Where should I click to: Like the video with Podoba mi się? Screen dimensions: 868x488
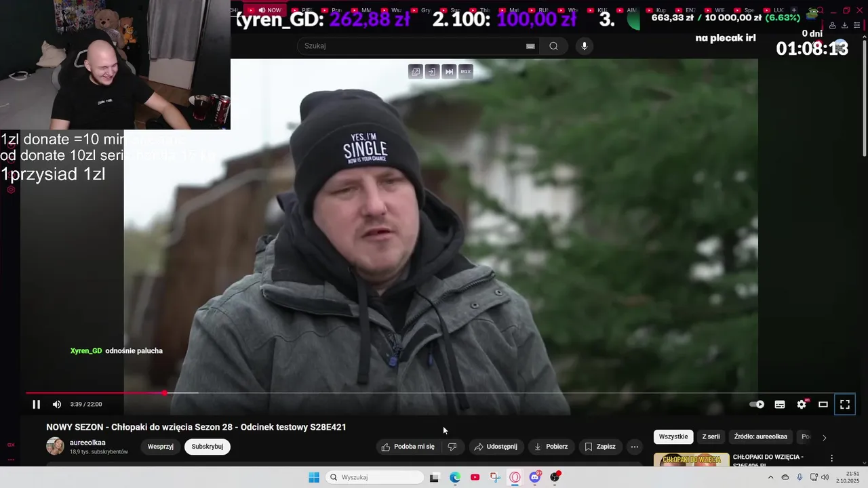click(408, 447)
